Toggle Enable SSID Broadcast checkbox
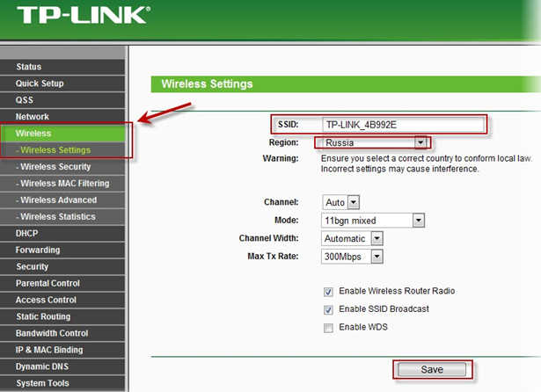The height and width of the screenshot is (392, 541). (328, 310)
